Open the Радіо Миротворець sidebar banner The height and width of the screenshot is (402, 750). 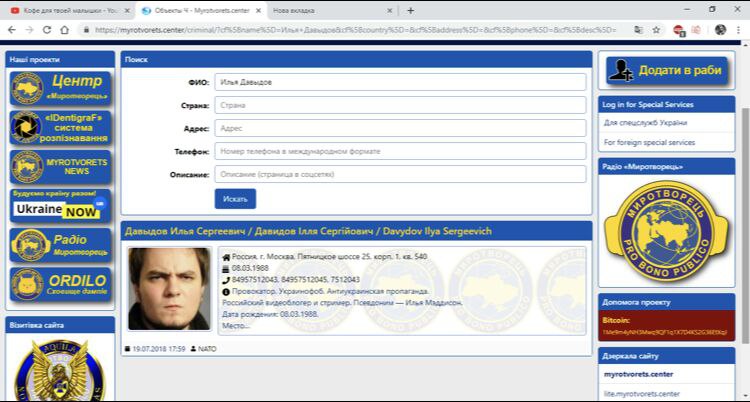tap(60, 245)
